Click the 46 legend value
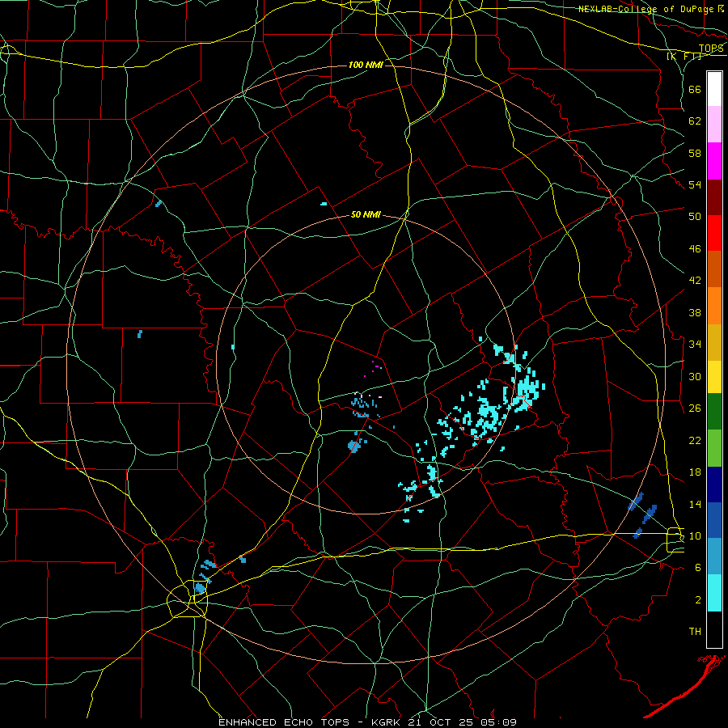Image resolution: width=728 pixels, height=728 pixels. (x=695, y=249)
